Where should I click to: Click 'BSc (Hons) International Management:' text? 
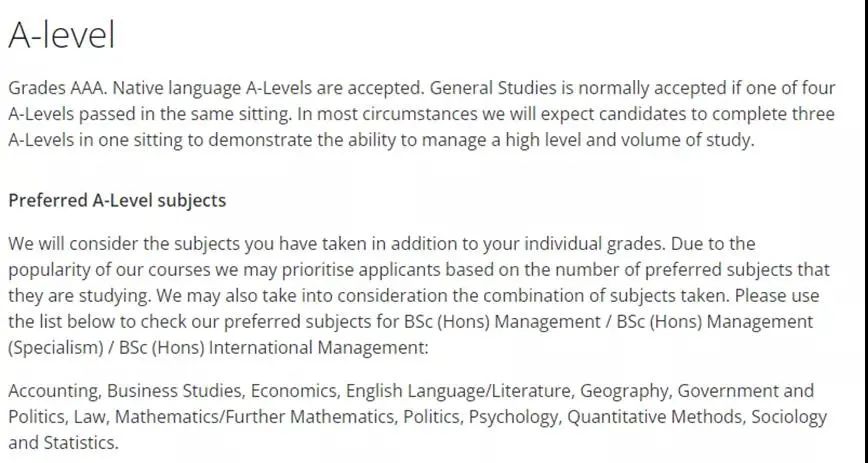pos(273,348)
